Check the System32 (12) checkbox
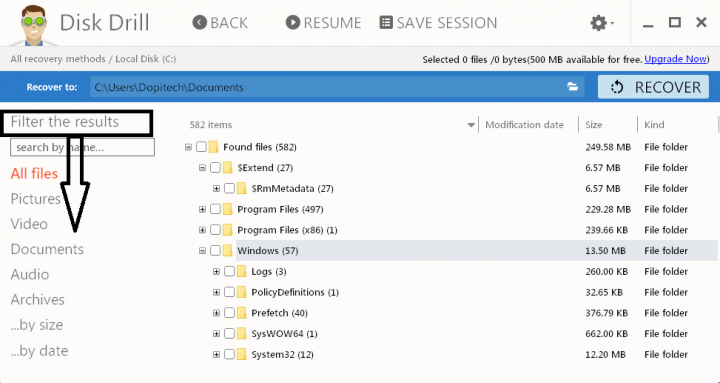The width and height of the screenshot is (720, 383). click(229, 355)
